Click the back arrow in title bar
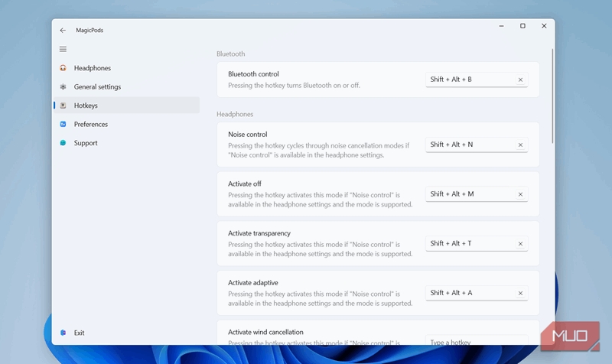 point(63,31)
